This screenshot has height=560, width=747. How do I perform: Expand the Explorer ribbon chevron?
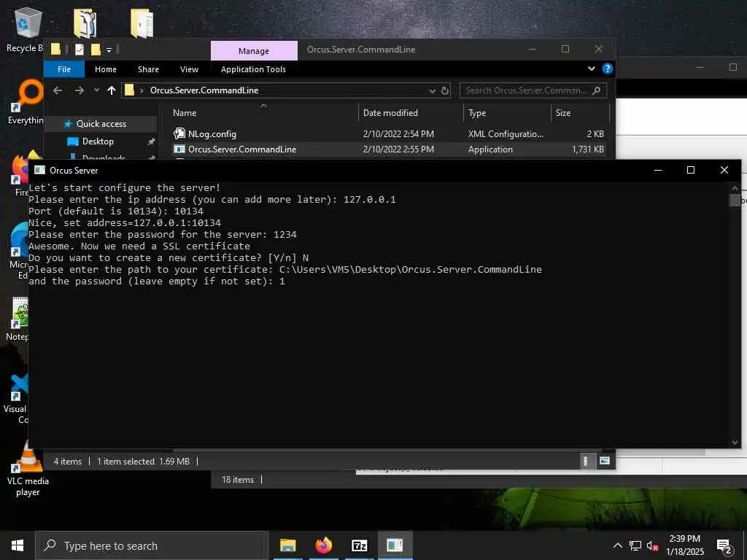click(x=591, y=69)
